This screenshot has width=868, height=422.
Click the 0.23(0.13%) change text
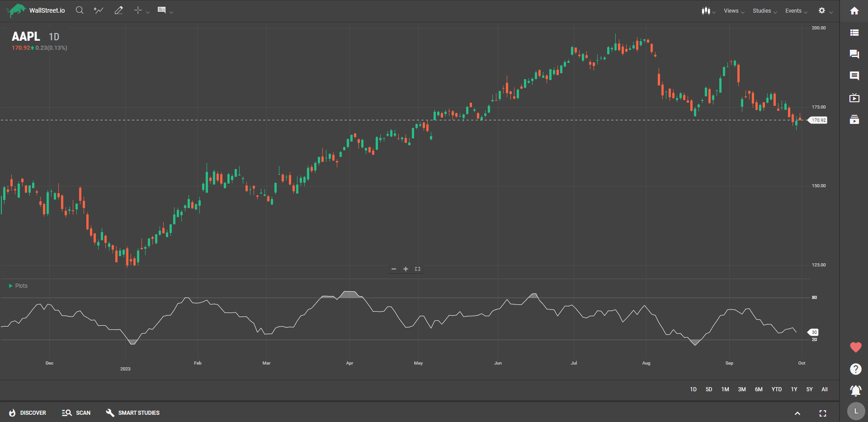click(51, 48)
